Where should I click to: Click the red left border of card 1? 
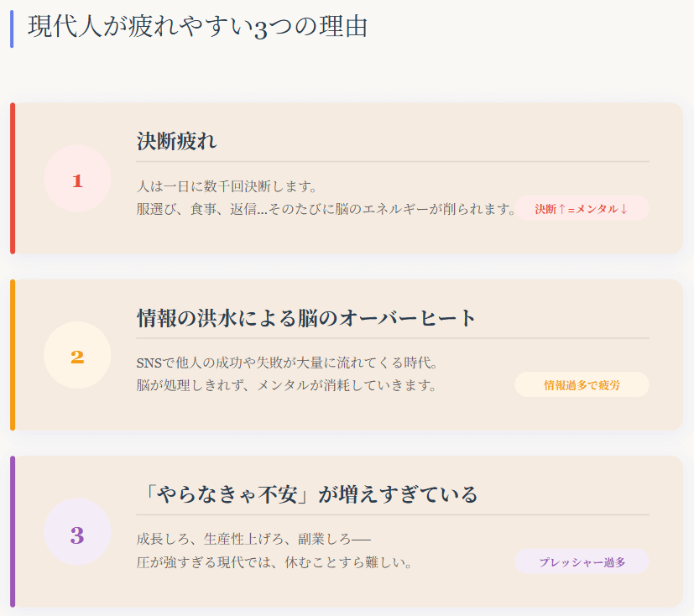click(13, 178)
